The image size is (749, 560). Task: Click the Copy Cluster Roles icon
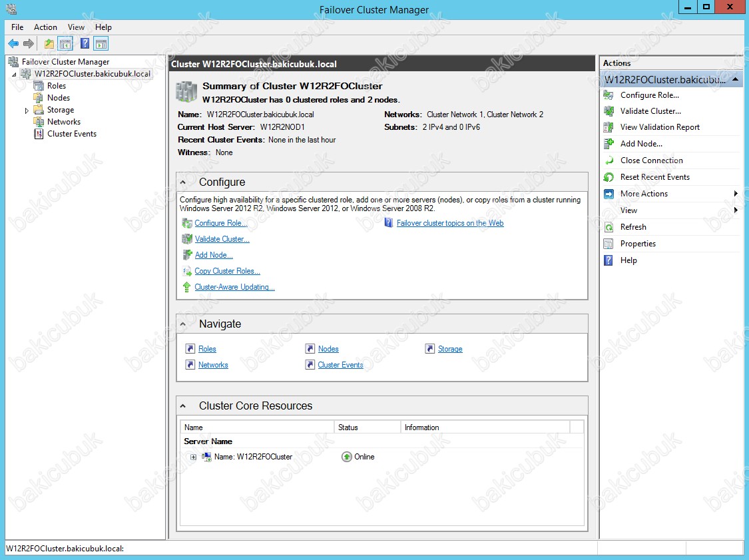[x=187, y=271]
